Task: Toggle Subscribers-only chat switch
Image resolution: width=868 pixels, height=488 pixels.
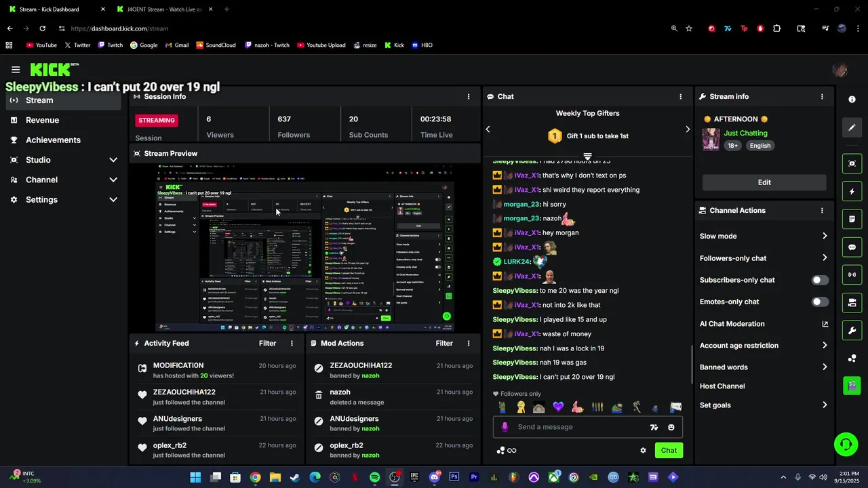Action: click(x=820, y=280)
